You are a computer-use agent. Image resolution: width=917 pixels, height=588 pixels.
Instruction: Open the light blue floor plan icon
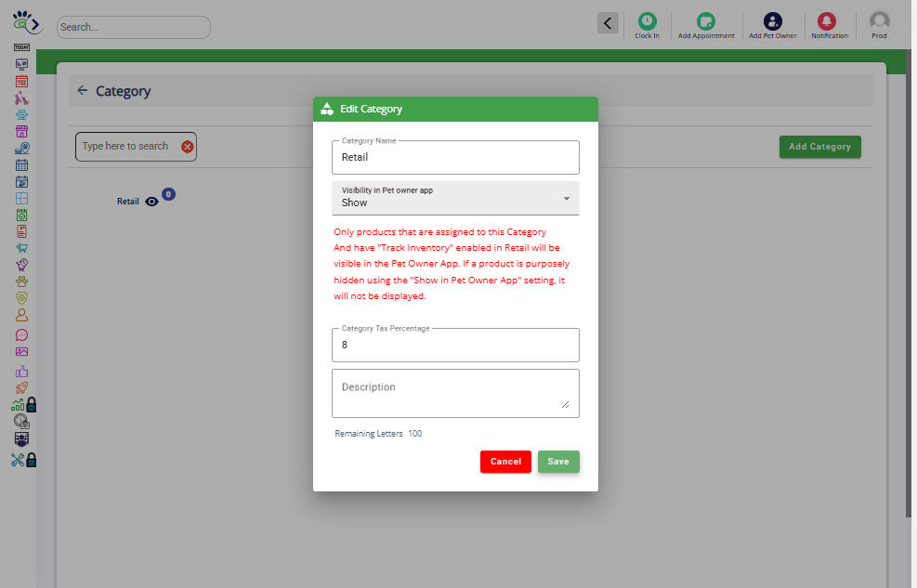pos(21,198)
